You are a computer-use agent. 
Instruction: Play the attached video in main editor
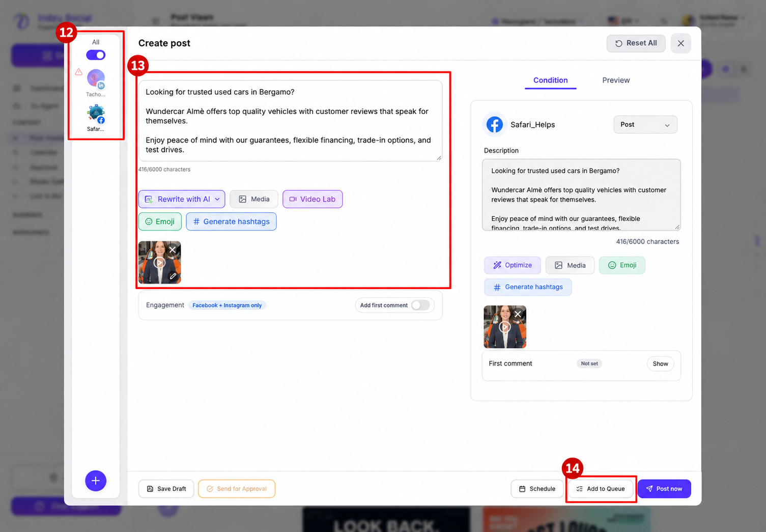tap(159, 263)
